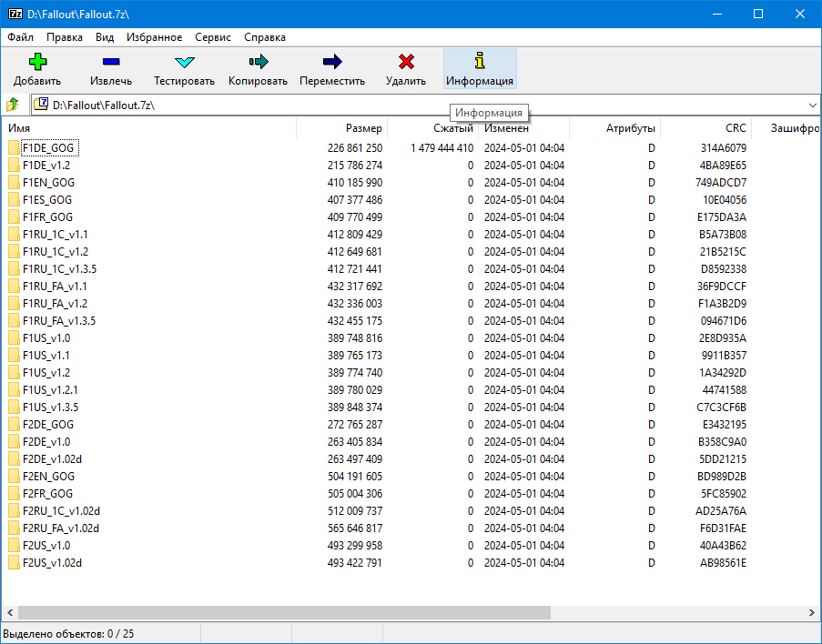This screenshot has height=644, width=822.
Task: Select folder icon of F2FR_GOG
Action: 15,494
